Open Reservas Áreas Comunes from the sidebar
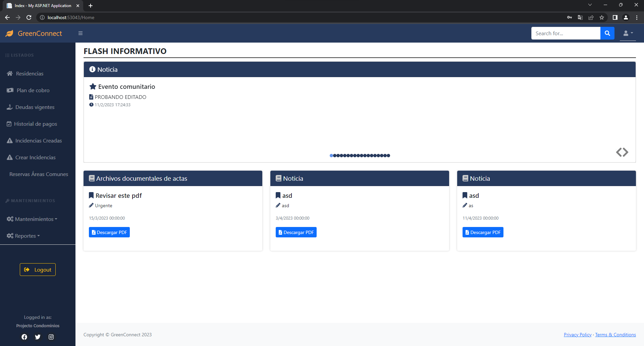Image resolution: width=644 pixels, height=346 pixels. pyautogui.click(x=38, y=174)
